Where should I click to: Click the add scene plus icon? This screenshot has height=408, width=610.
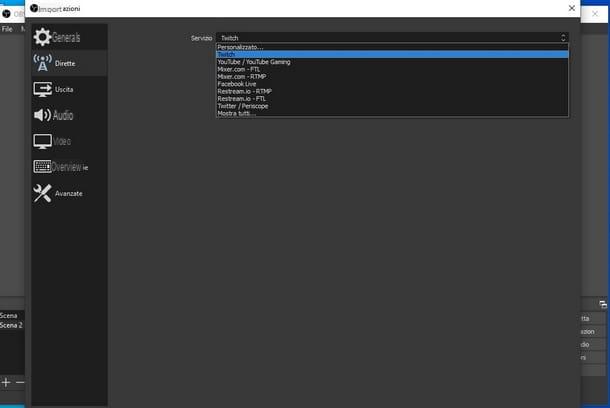pyautogui.click(x=6, y=382)
